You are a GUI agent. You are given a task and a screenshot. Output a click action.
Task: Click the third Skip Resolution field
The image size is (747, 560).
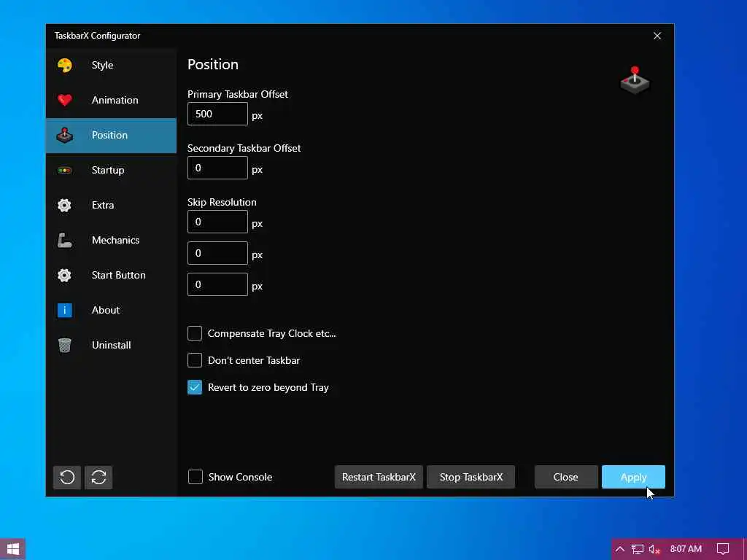pos(217,285)
